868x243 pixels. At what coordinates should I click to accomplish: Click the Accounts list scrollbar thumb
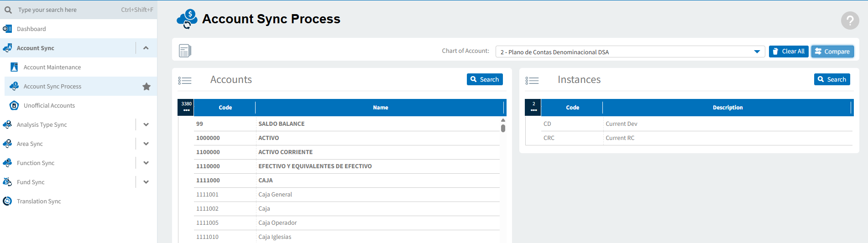point(503,128)
